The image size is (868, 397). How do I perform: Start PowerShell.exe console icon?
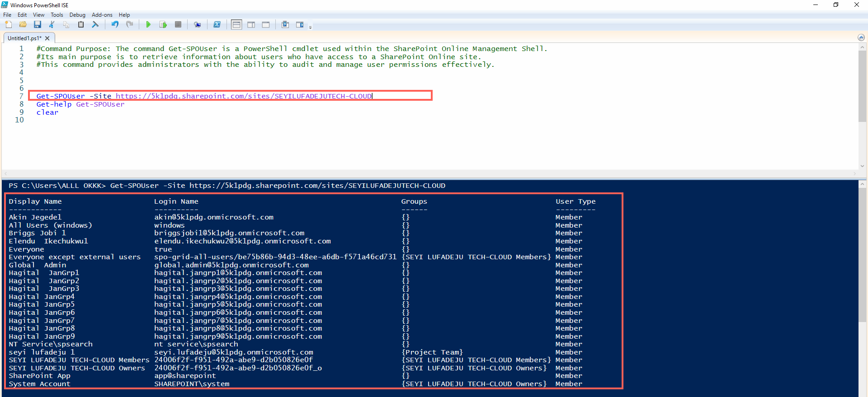point(217,24)
